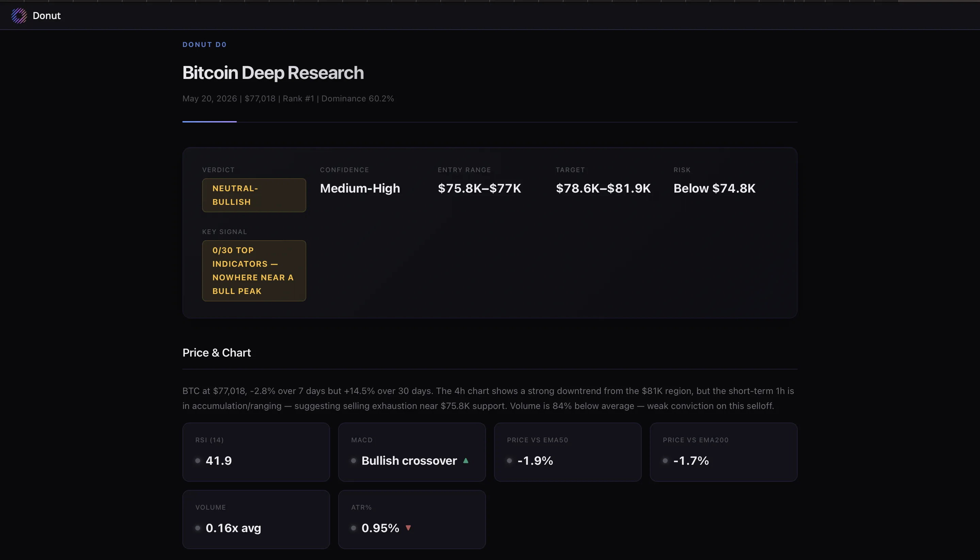Click the RISK label
This screenshot has height=560, width=980.
point(682,170)
